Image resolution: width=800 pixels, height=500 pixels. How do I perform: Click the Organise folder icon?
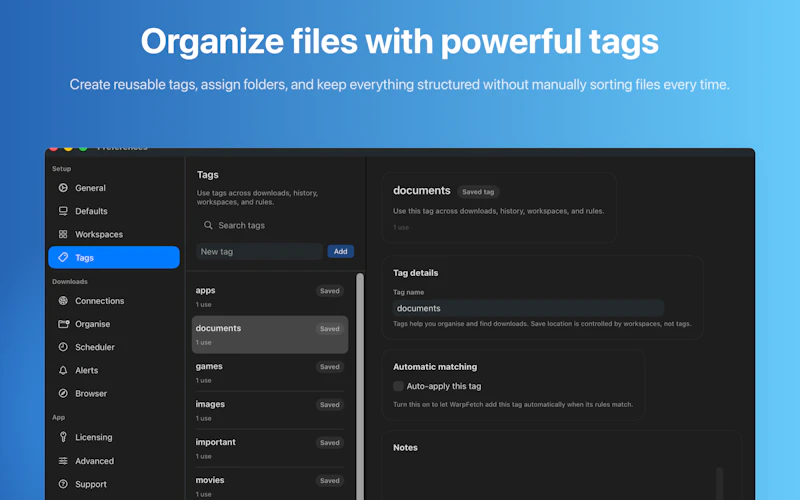pyautogui.click(x=63, y=324)
